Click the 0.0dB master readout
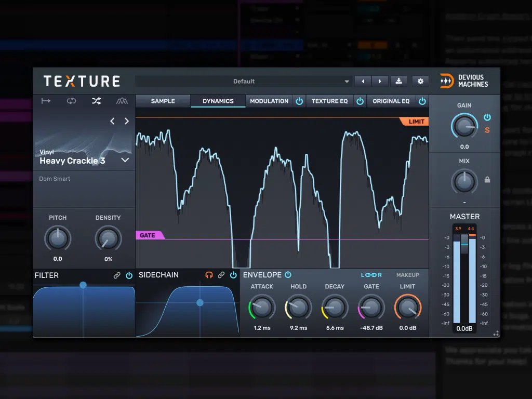532x399 pixels. [464, 329]
